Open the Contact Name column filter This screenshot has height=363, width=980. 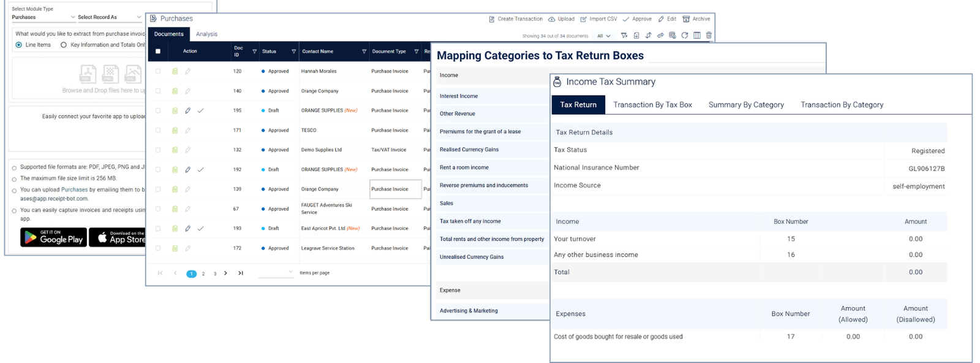364,52
